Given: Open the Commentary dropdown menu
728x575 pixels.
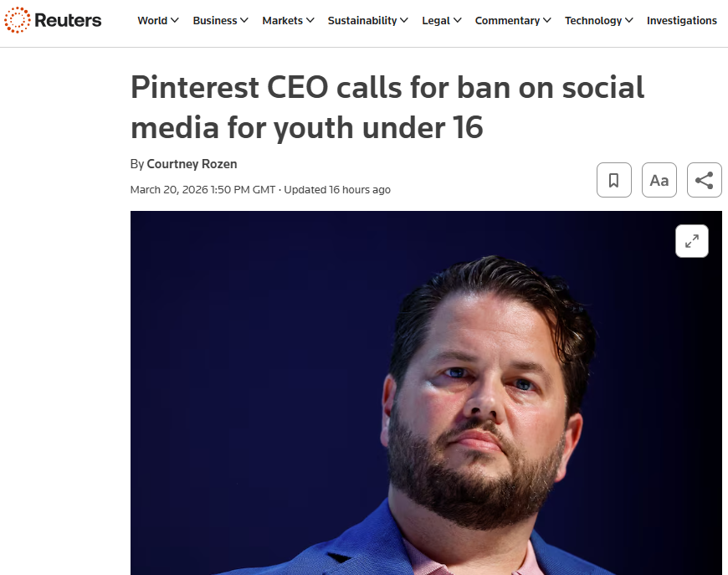Looking at the screenshot, I should tap(513, 20).
